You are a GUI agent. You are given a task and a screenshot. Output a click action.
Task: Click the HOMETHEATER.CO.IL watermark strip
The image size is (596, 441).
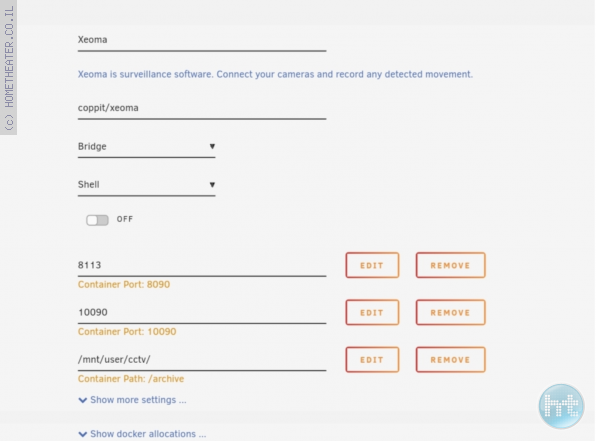(x=8, y=67)
